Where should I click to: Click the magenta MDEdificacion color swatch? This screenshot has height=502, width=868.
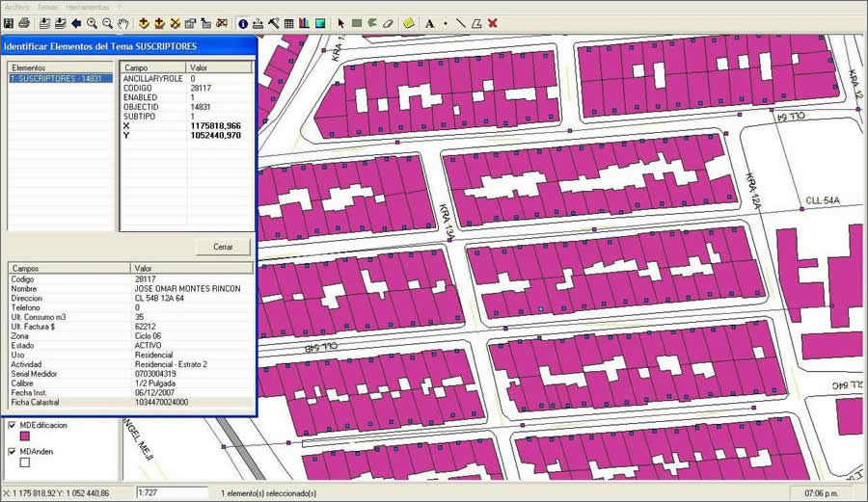pyautogui.click(x=25, y=437)
